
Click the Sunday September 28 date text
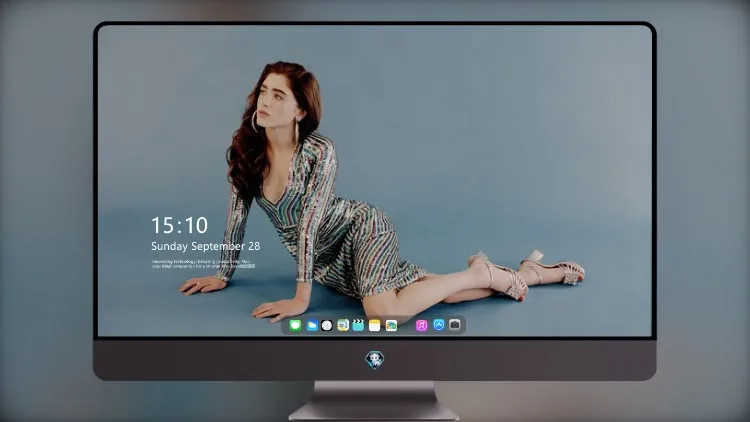click(206, 246)
